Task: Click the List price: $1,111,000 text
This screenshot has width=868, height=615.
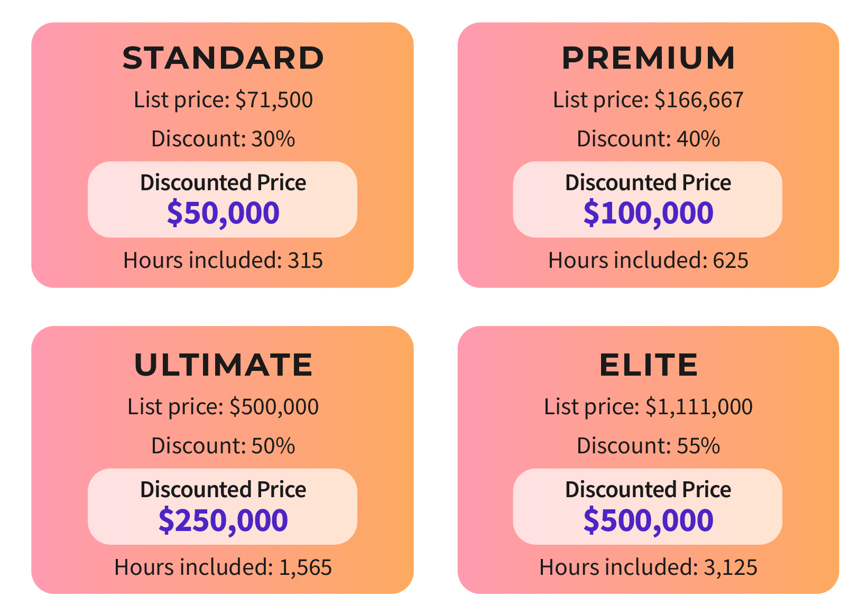Action: [648, 407]
